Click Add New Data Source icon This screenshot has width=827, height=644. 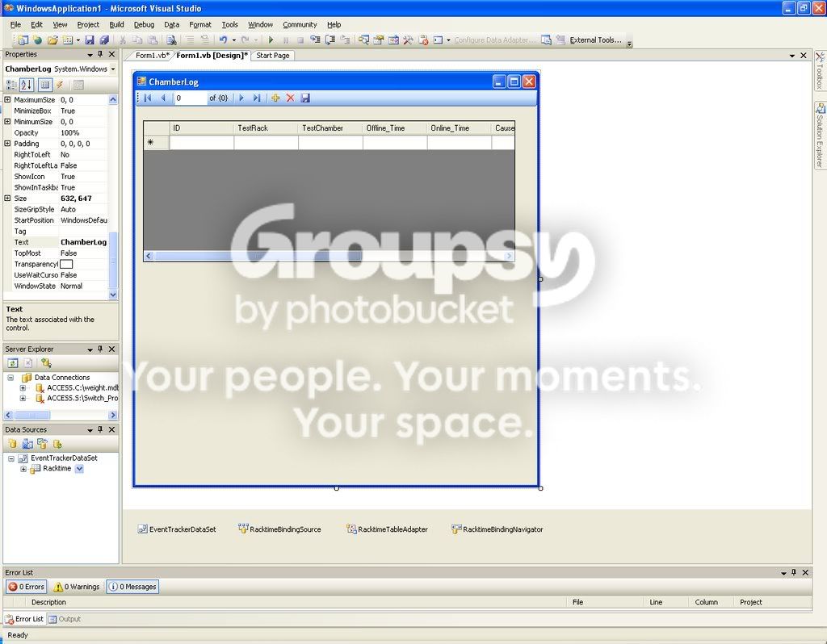[12, 444]
